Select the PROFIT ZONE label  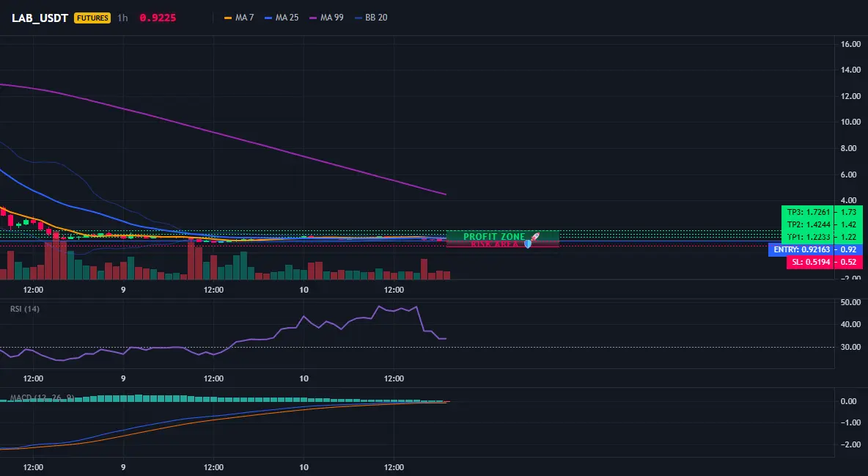point(494,237)
